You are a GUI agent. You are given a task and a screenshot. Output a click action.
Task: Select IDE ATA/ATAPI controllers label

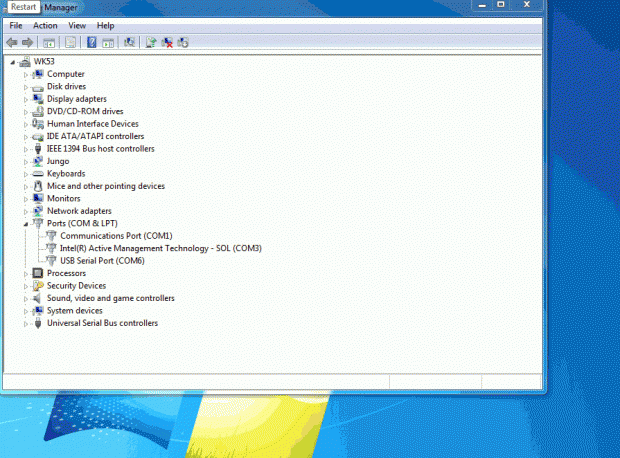[95, 136]
